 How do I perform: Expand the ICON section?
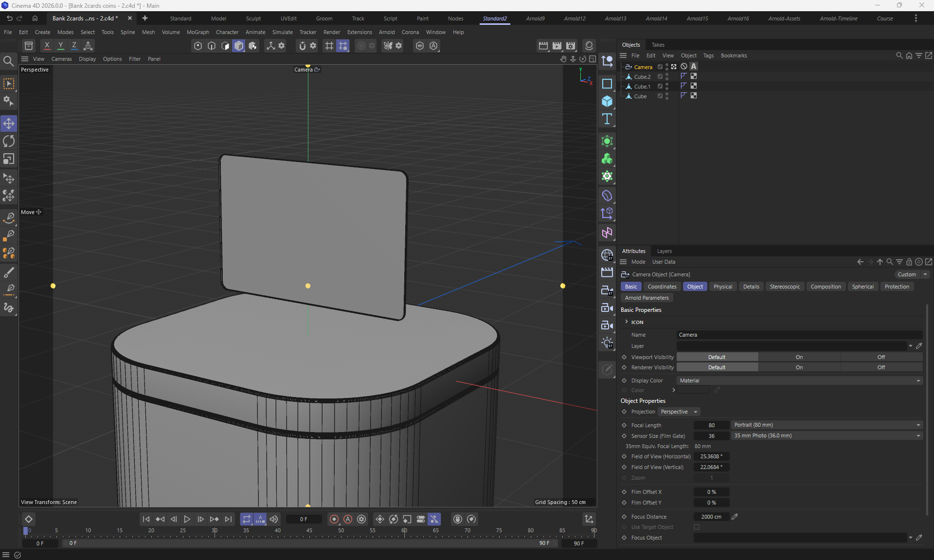tap(627, 322)
